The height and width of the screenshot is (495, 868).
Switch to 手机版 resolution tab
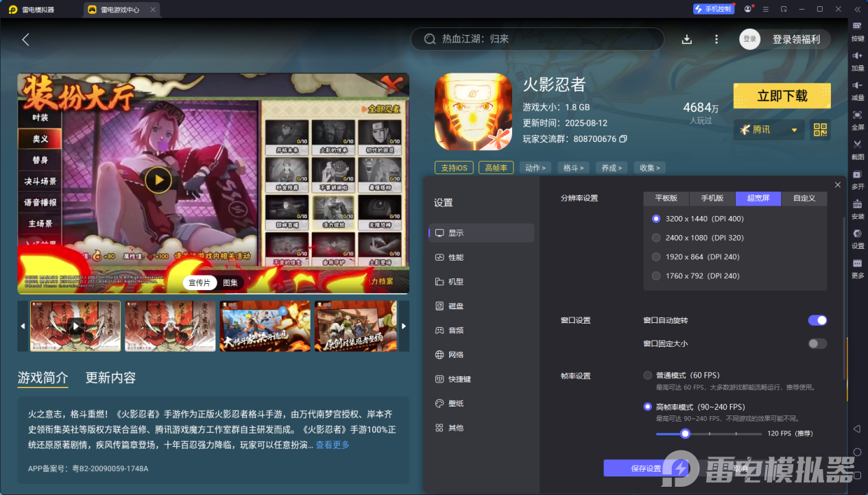(x=712, y=198)
